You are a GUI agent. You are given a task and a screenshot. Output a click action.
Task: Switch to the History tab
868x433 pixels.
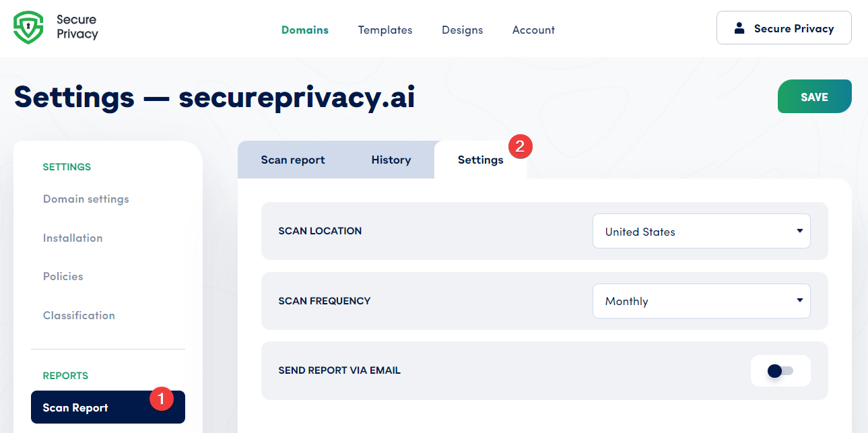(x=391, y=160)
